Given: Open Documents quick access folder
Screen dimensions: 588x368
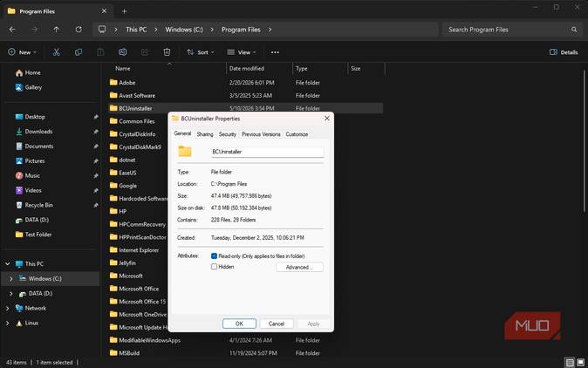Looking at the screenshot, I should click(34, 147).
